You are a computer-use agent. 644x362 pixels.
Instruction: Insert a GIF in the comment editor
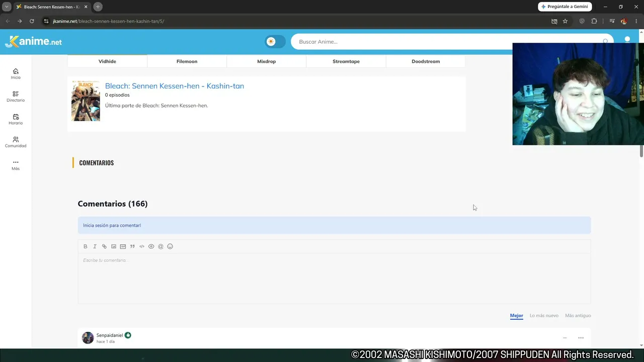[123, 246]
